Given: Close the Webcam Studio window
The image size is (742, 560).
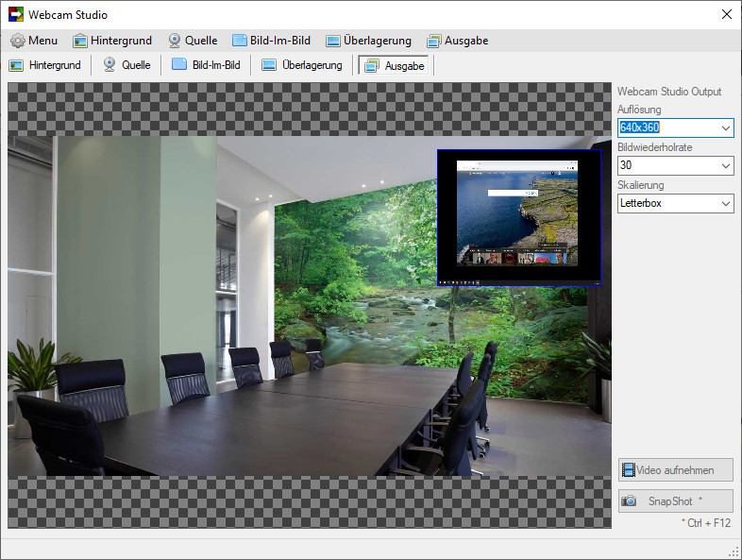Looking at the screenshot, I should (727, 15).
